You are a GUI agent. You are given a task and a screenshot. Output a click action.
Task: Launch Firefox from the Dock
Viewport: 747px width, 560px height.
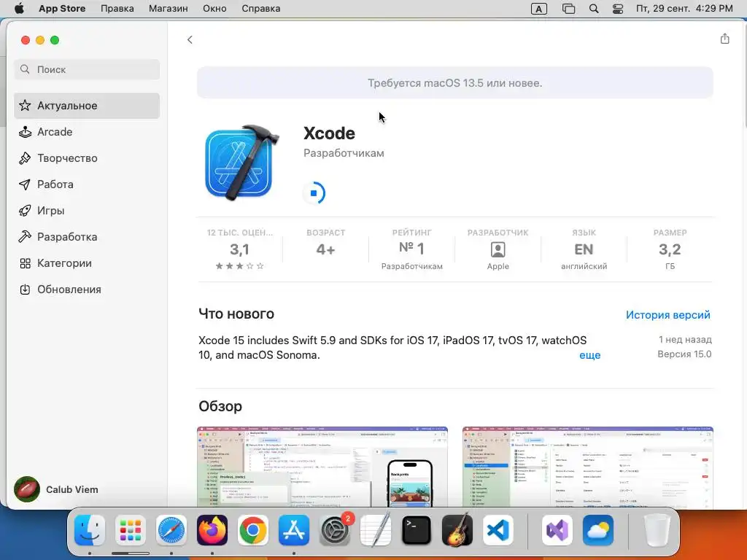212,530
